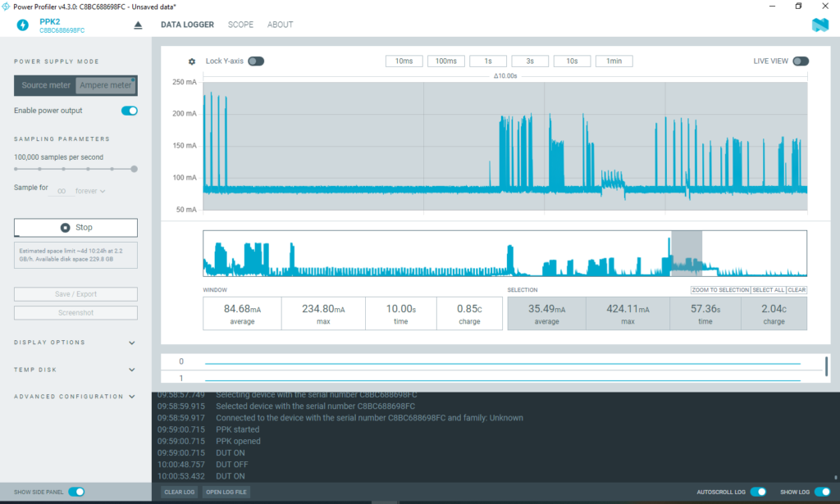Open the About tab
The height and width of the screenshot is (504, 840).
(x=280, y=25)
